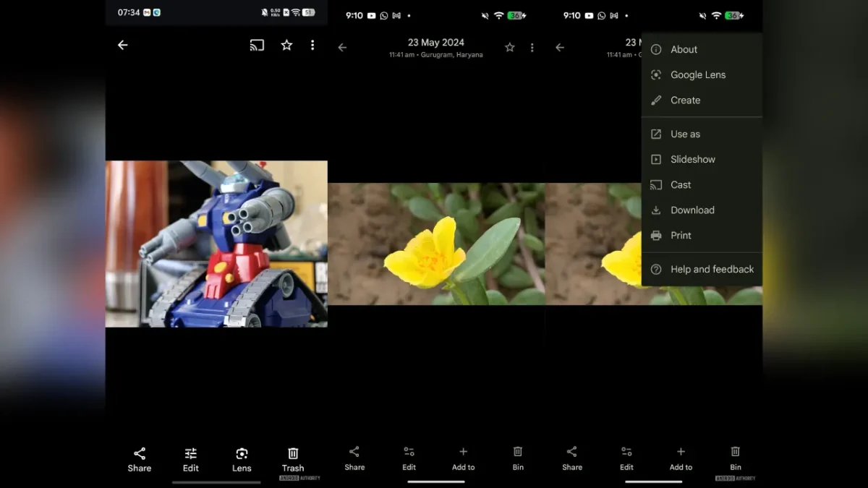Screen dimensions: 868x488
Task: Choose Create from the options menu
Action: coord(684,100)
